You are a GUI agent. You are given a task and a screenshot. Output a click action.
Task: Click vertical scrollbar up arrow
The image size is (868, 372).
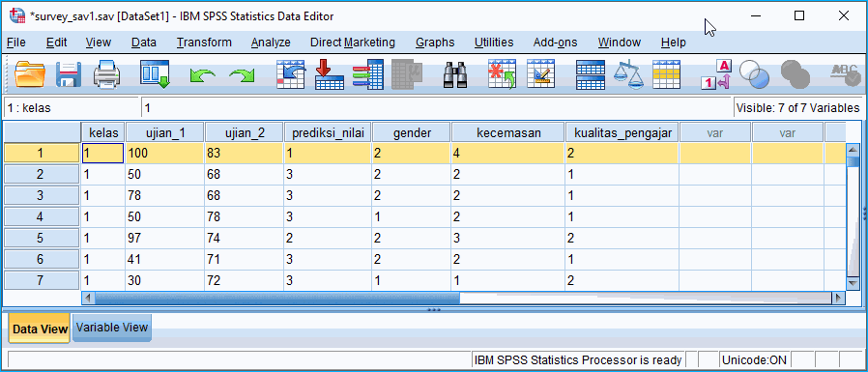[x=853, y=149]
